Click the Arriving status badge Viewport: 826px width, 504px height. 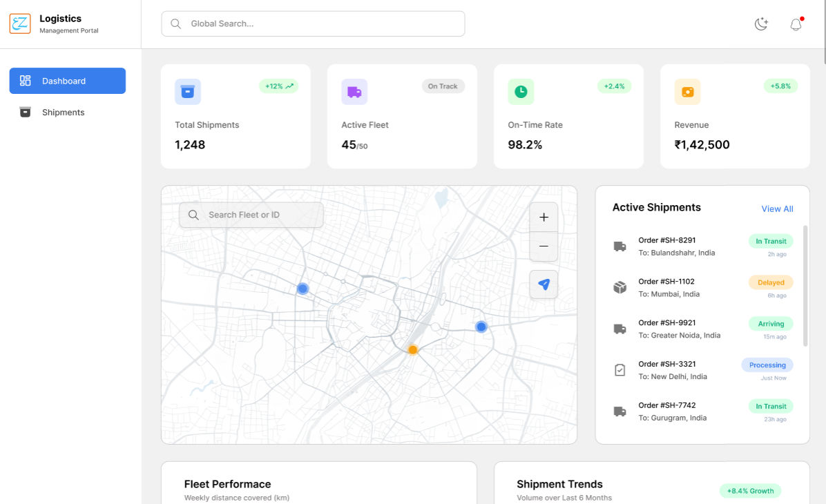[771, 324]
